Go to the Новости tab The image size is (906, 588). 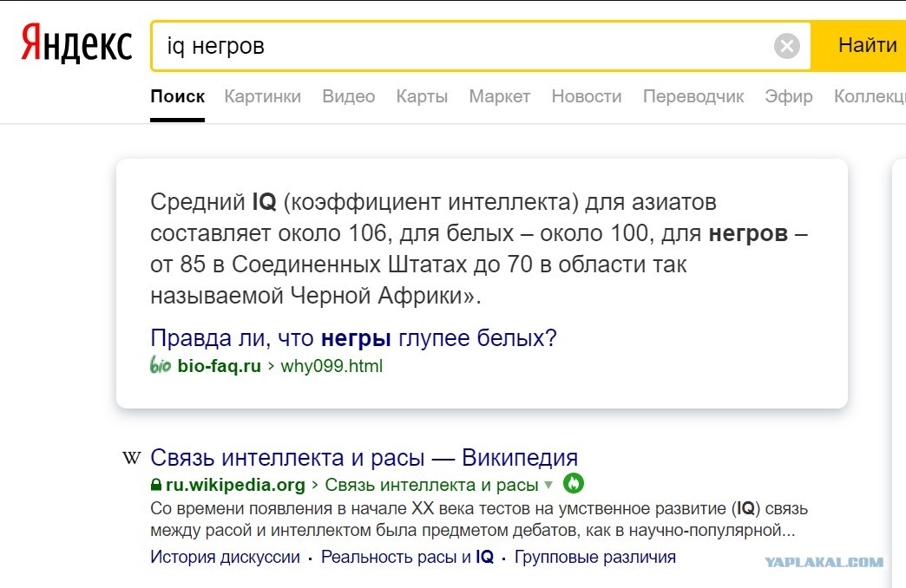pos(587,96)
